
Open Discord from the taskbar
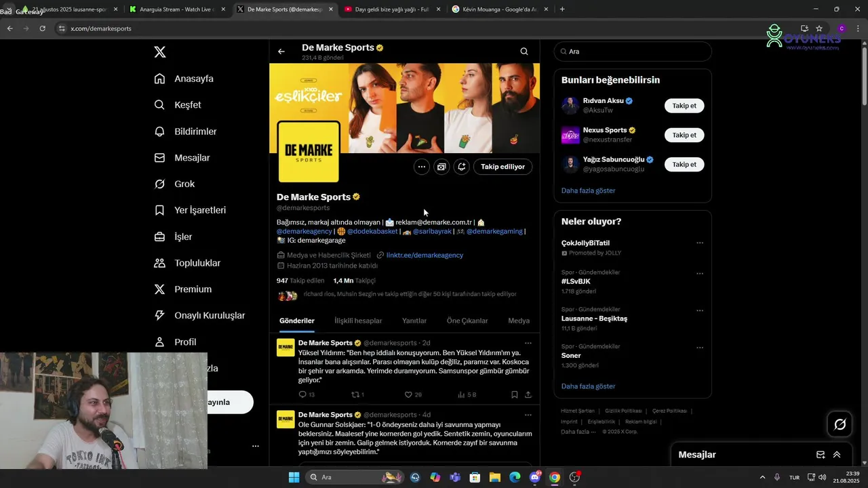point(535,477)
